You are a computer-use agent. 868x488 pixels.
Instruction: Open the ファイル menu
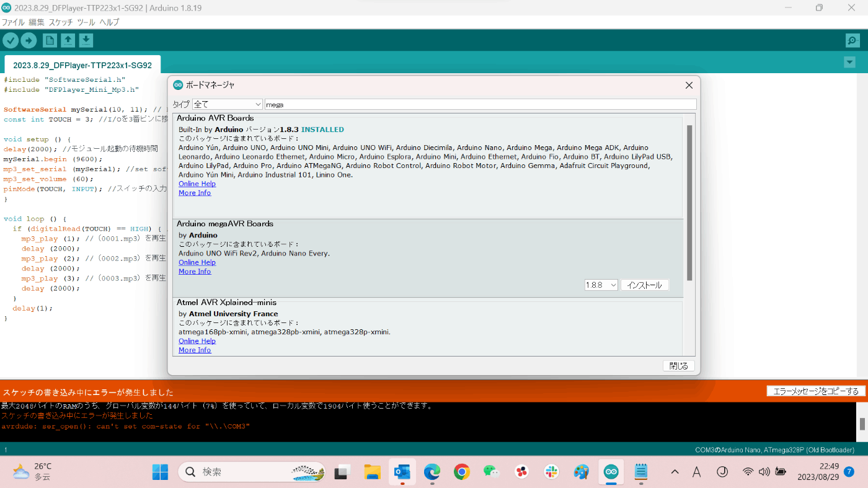click(x=13, y=22)
